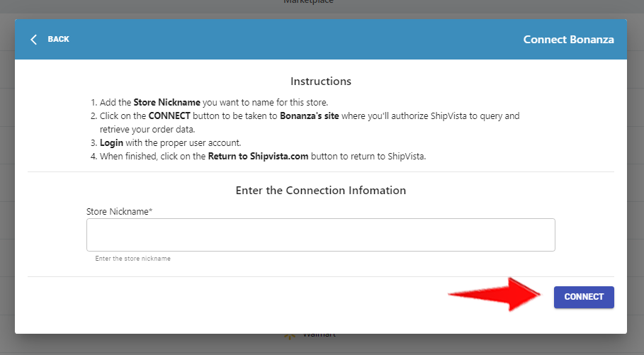Focus the Store Nickname input field
This screenshot has height=355, width=644.
tap(320, 235)
